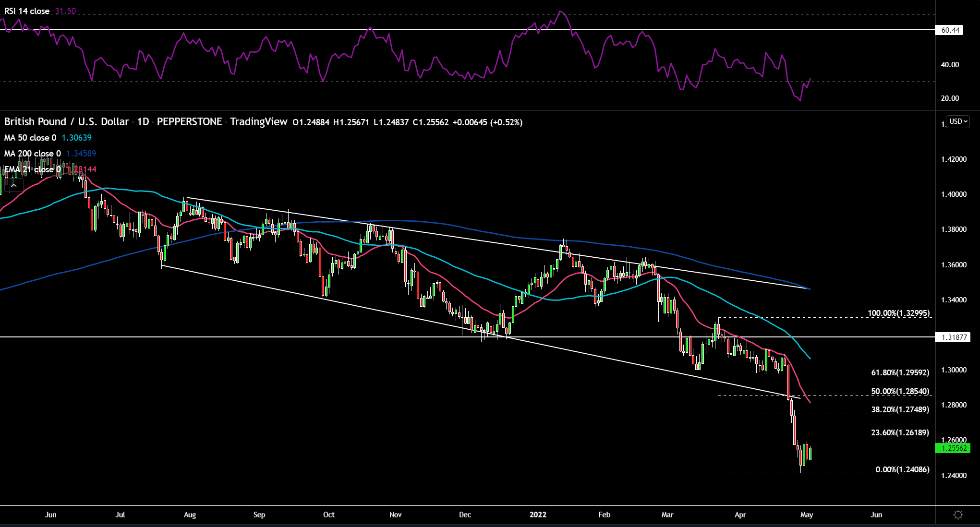This screenshot has height=527, width=980.
Task: Select the EMA 21 close indicator legend
Action: click(50, 169)
